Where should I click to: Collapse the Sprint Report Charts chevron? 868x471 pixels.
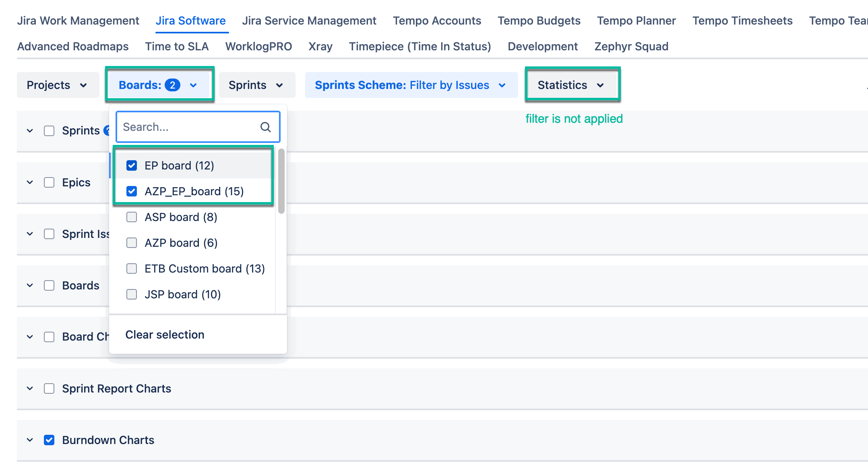coord(30,388)
